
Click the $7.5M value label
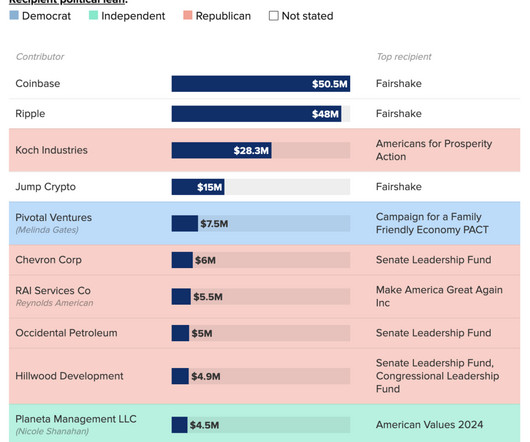coord(214,224)
